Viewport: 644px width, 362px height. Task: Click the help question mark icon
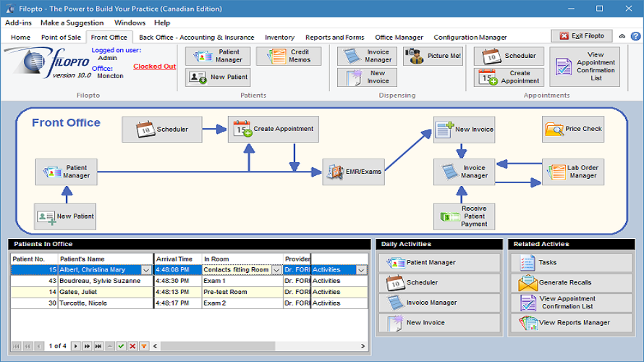636,36
